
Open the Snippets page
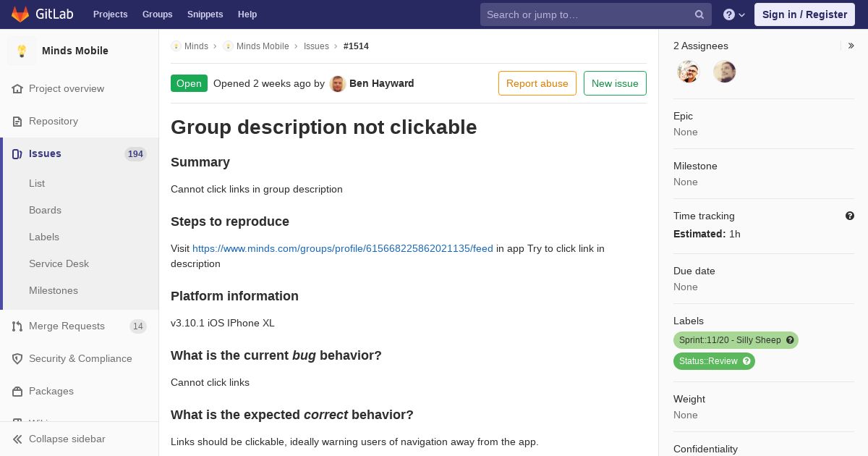(x=205, y=14)
